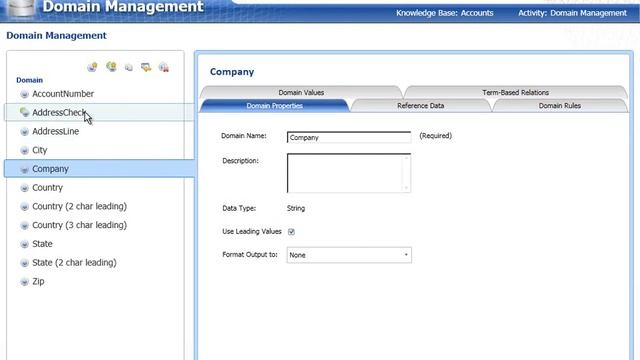Screen dimensions: 640x360
Task: Click the Create a domain toolbar icon
Action: pyautogui.click(x=93, y=67)
